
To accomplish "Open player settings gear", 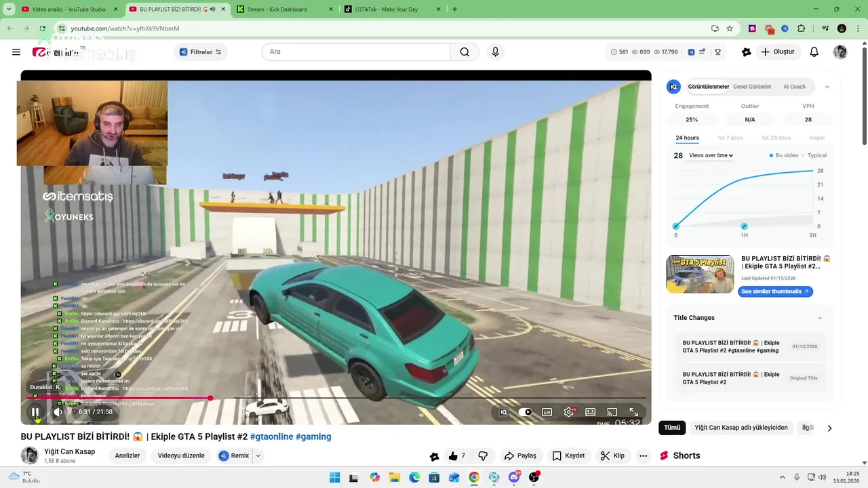I will (x=569, y=412).
